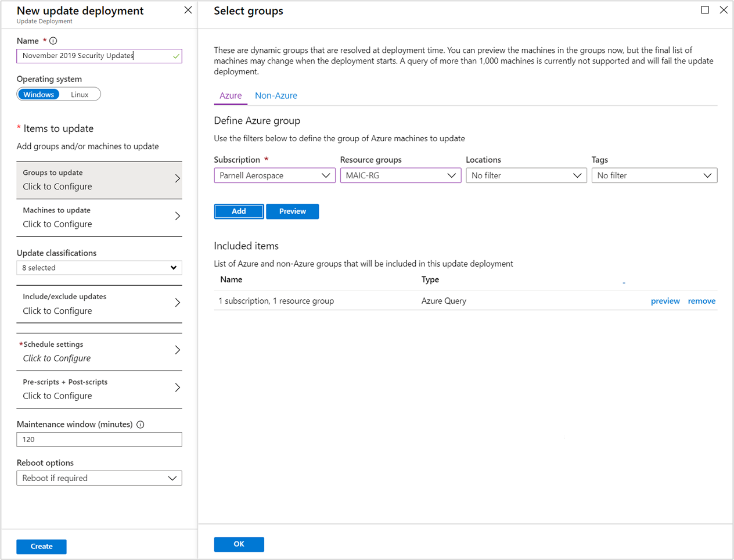This screenshot has width=734, height=560.
Task: Click the Maintenance window info icon
Action: point(141,425)
